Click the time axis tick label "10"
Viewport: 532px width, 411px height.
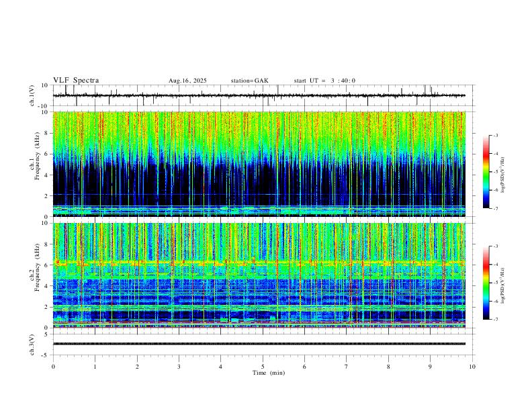coord(472,367)
